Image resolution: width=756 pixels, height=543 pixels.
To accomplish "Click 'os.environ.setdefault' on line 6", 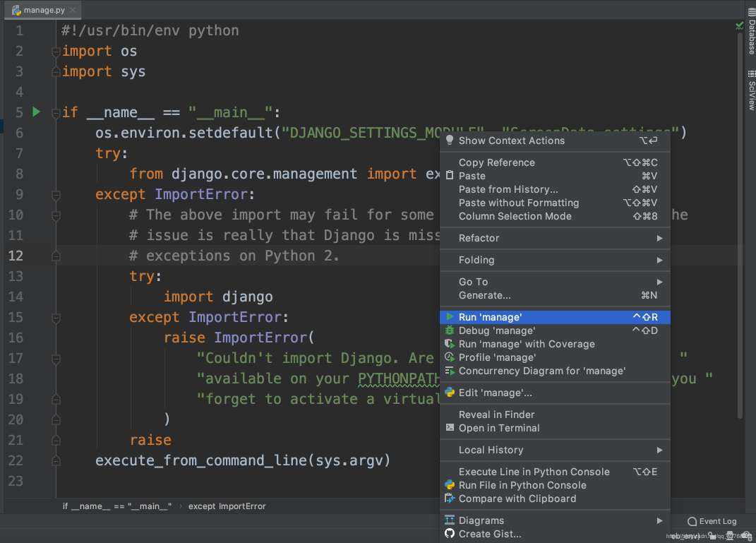I will pos(184,133).
